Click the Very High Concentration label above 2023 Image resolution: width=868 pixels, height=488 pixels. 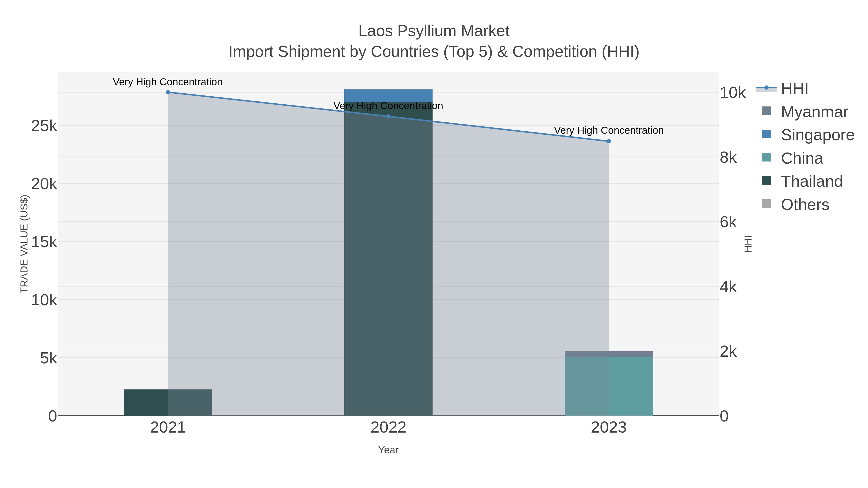point(609,130)
